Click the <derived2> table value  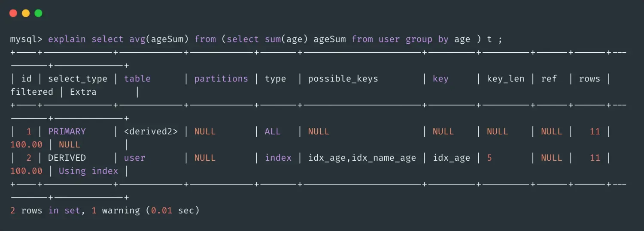point(151,132)
